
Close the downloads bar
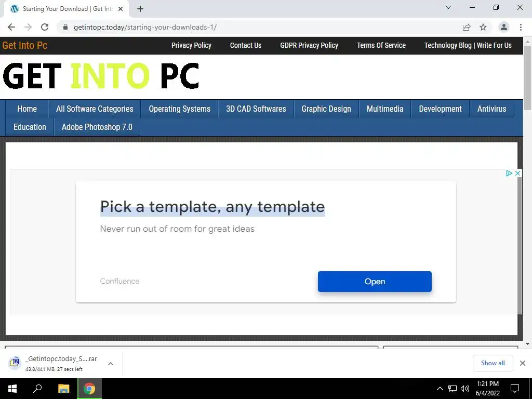coord(523,363)
